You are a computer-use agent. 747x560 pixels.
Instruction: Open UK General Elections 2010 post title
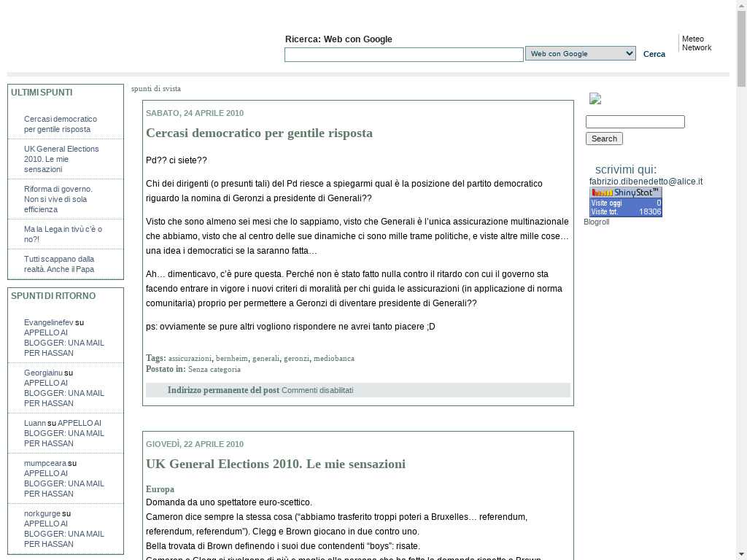pyautogui.click(x=275, y=464)
